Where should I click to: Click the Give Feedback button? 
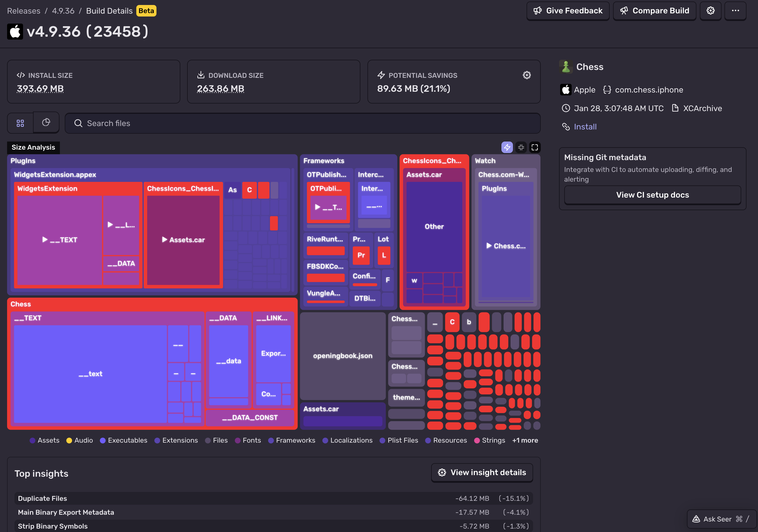pyautogui.click(x=568, y=11)
